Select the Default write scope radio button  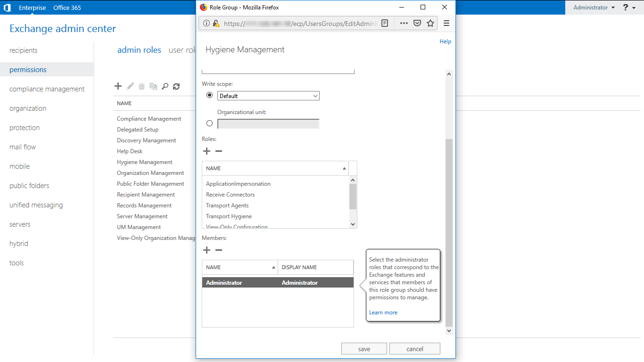click(x=210, y=95)
